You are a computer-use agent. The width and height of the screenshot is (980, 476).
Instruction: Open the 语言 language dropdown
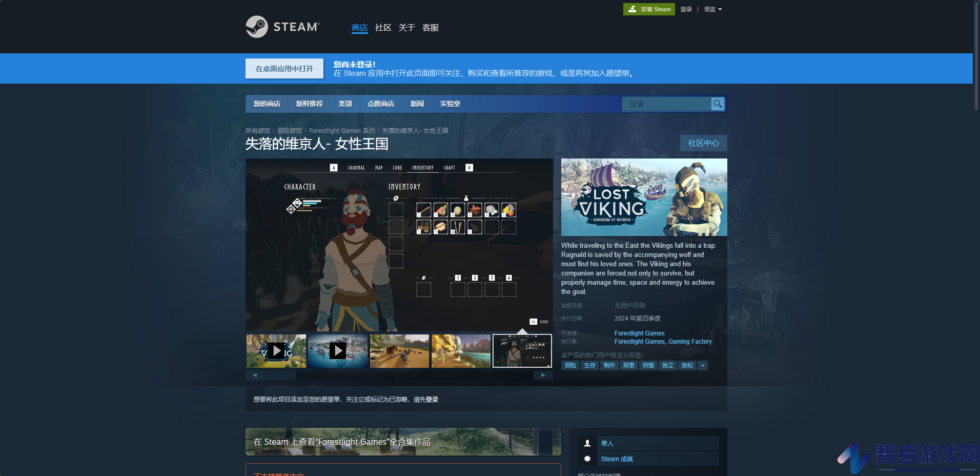tap(712, 9)
